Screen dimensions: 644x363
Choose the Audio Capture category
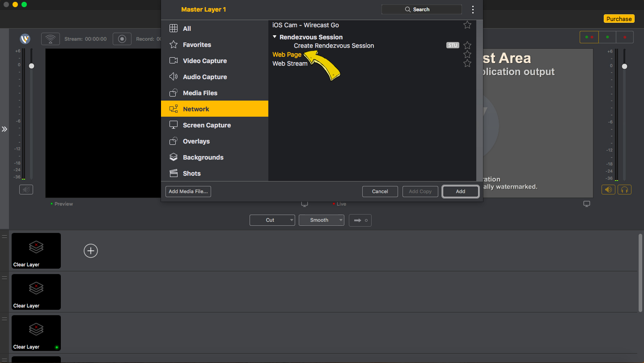[215, 77]
